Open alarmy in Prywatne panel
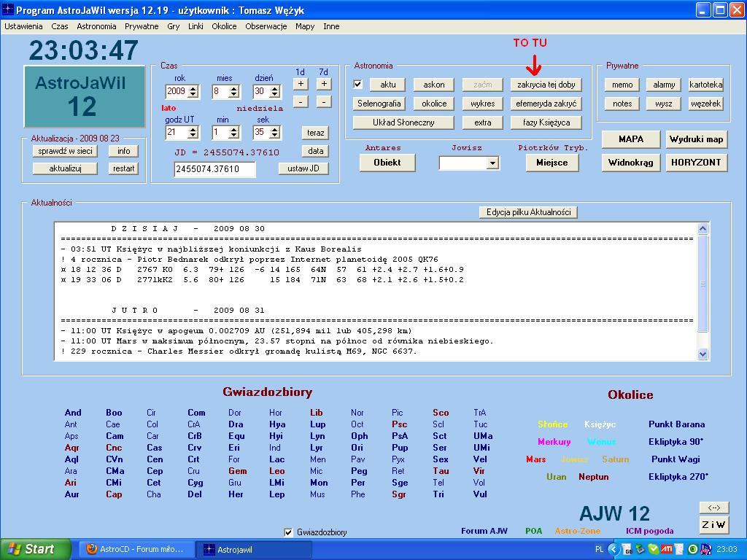This screenshot has height=560, width=747. [664, 85]
